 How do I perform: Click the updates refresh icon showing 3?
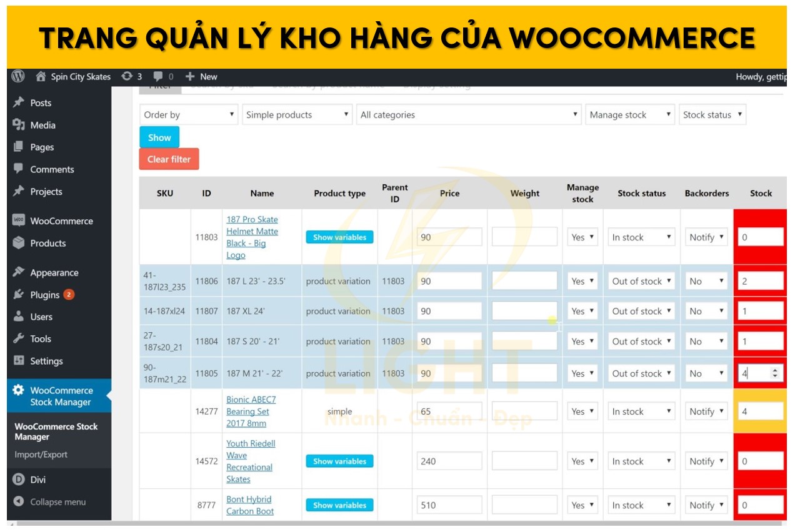pyautogui.click(x=127, y=76)
